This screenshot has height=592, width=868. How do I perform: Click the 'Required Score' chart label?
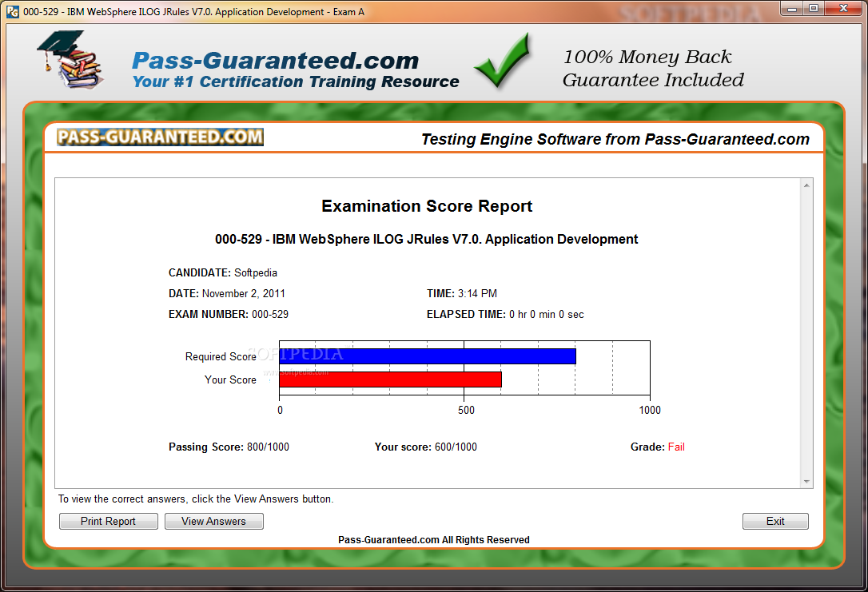[x=221, y=357]
